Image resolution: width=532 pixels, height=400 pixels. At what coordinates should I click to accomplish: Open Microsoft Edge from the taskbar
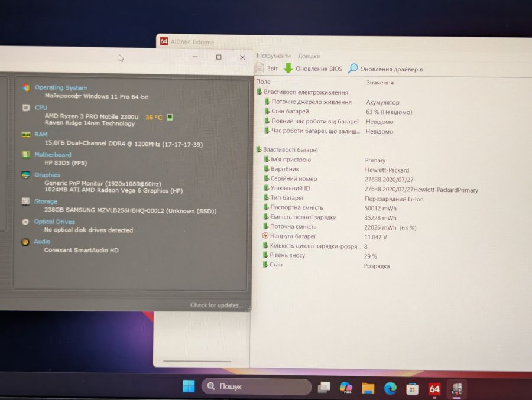coord(390,388)
